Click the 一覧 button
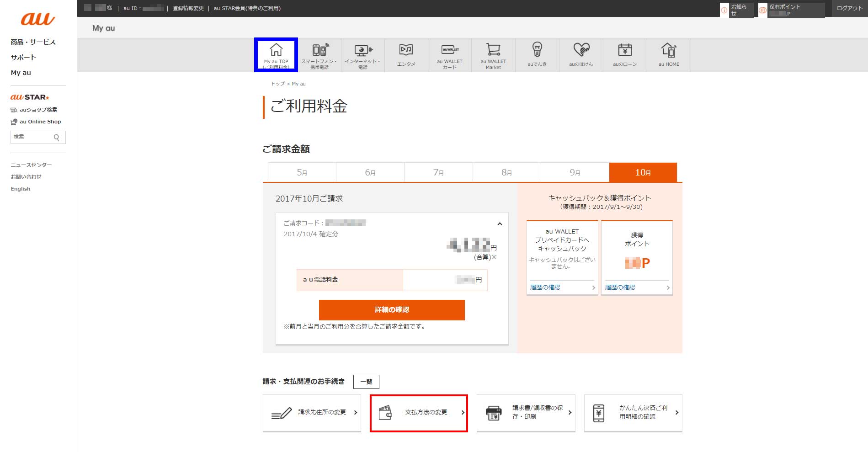 click(366, 382)
